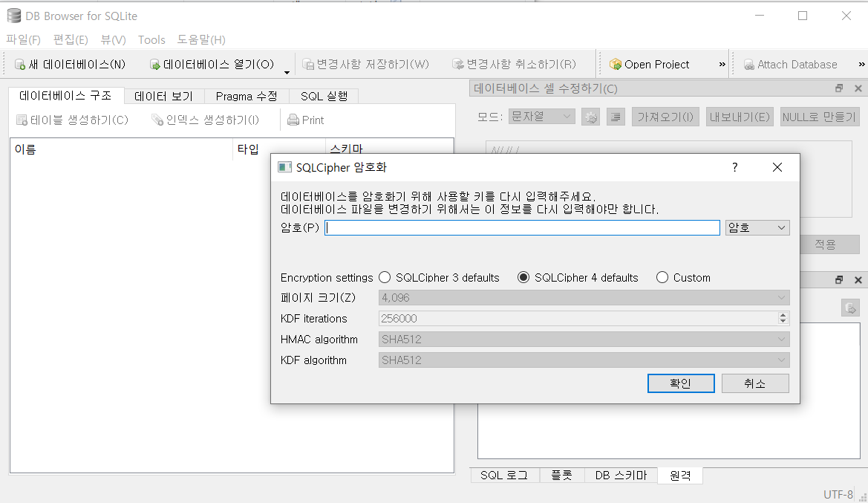
Task: Switch to the 원격 tab
Action: tap(680, 476)
